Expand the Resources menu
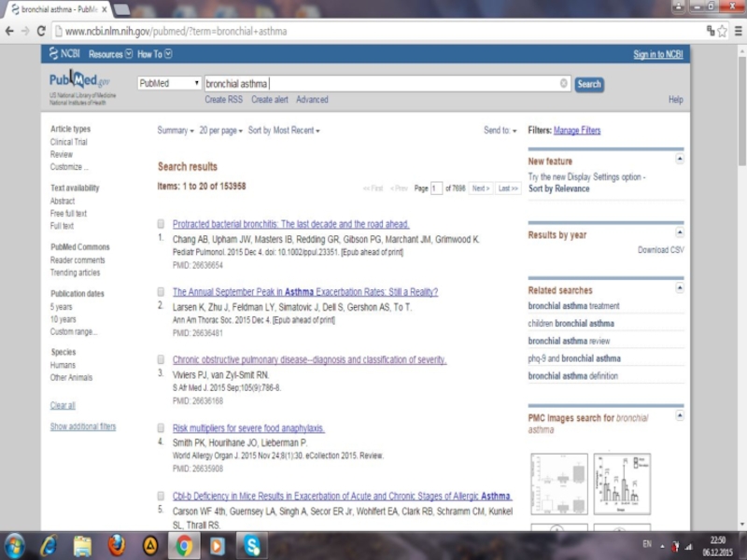 coord(110,54)
